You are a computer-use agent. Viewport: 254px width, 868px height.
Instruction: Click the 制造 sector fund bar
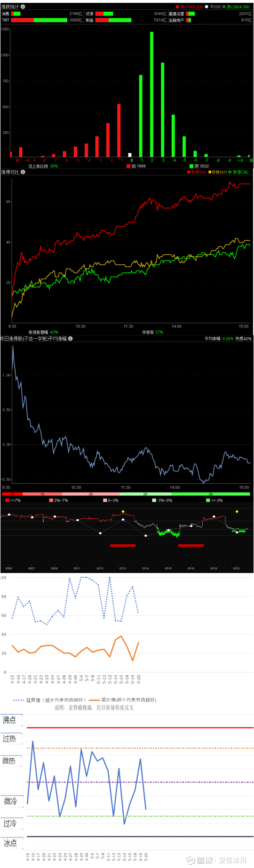(113, 20)
